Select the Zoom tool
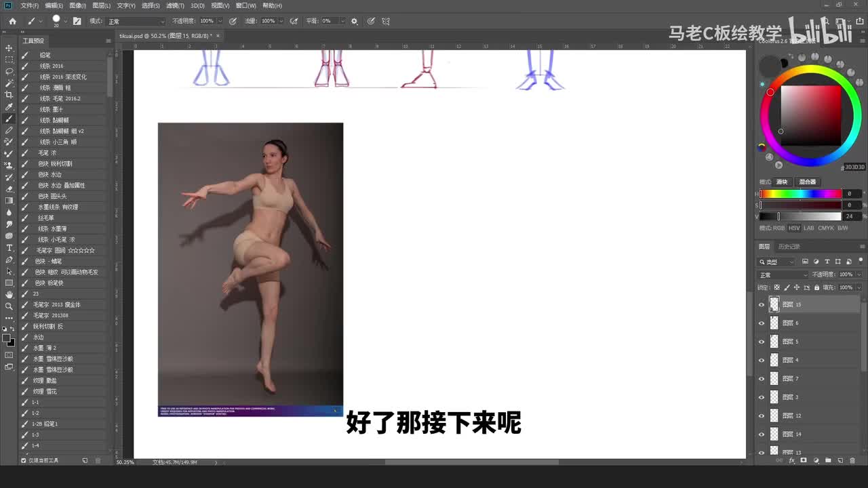 tap(9, 306)
